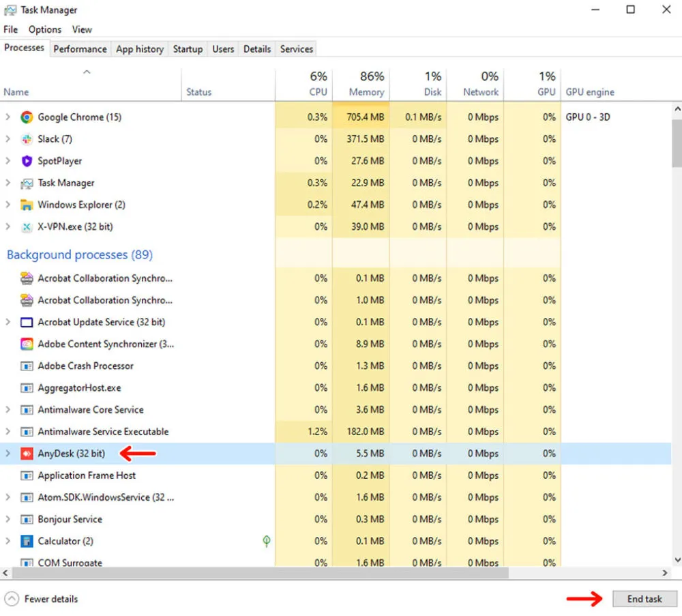Expand the Google Chrome process group
The image size is (682, 616).
[x=8, y=117]
